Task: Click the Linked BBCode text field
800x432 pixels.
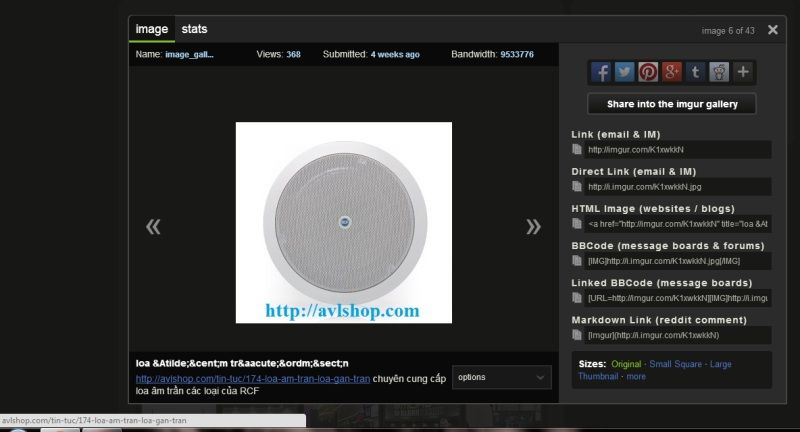Action: (x=678, y=298)
